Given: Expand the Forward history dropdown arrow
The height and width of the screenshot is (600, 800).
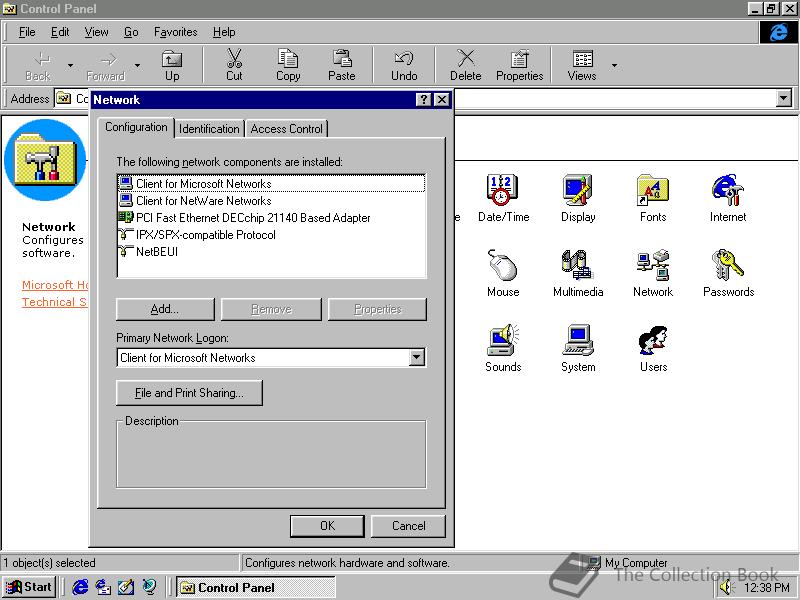Looking at the screenshot, I should 137,65.
